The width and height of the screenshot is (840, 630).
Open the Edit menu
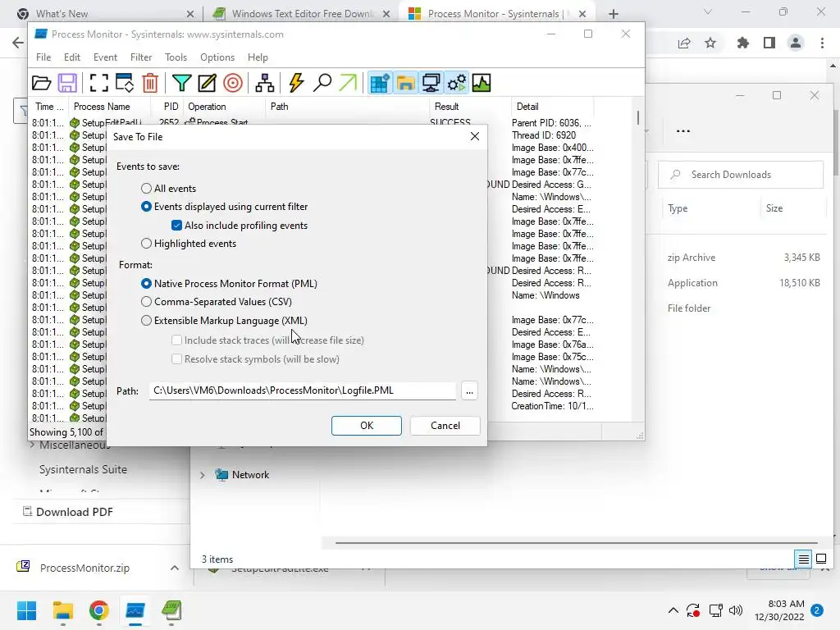point(72,57)
